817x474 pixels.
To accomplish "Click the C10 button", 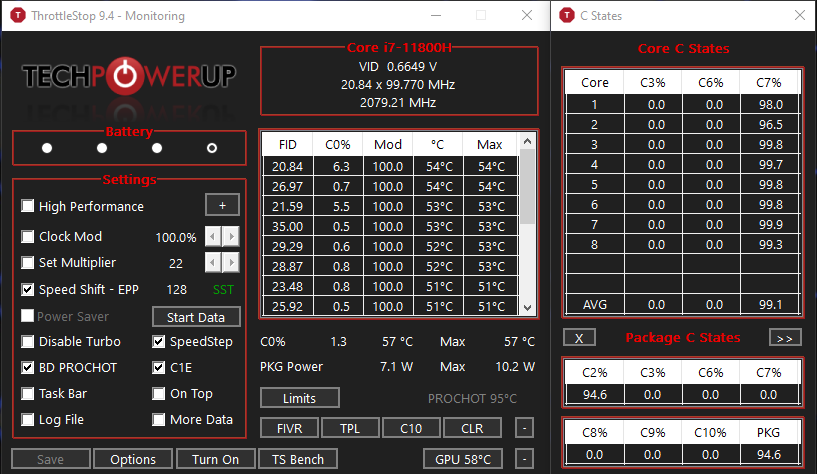I will 411,428.
